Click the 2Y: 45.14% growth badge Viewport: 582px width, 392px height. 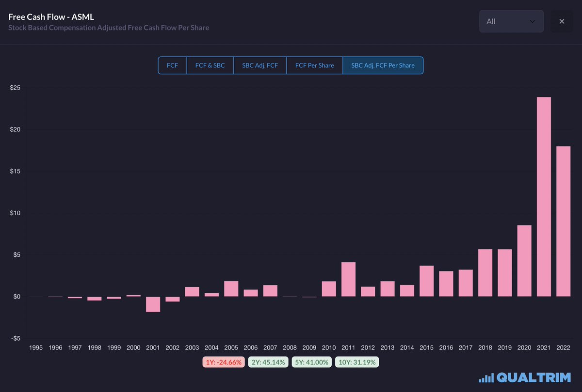coord(268,362)
